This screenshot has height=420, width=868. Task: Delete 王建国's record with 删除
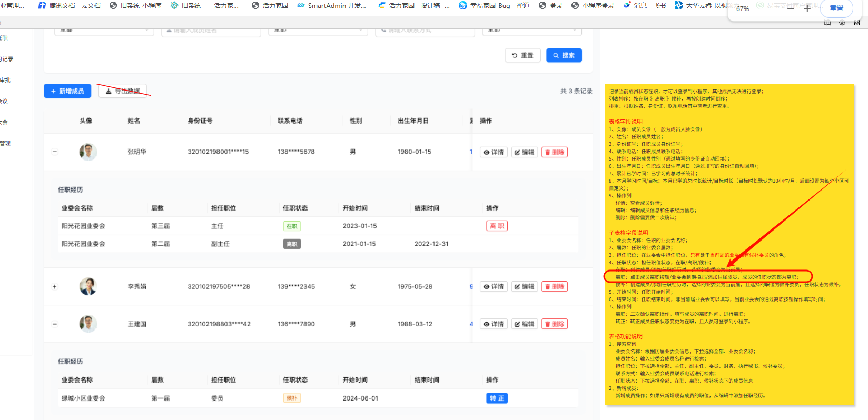click(x=554, y=324)
